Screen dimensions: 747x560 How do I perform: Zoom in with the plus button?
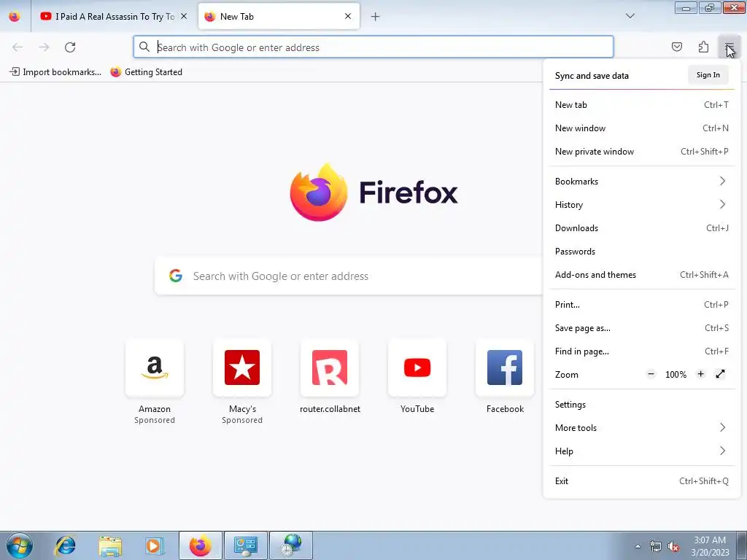[x=700, y=374]
